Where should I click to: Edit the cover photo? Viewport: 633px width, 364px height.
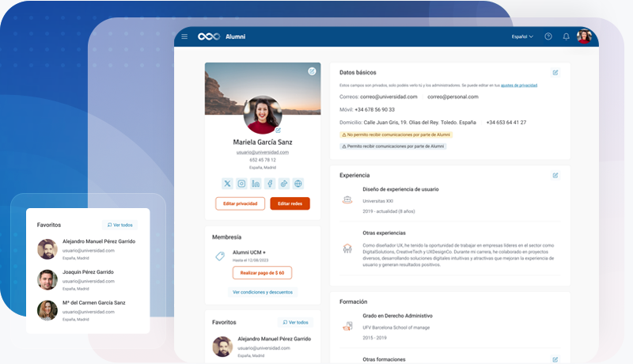click(x=312, y=71)
